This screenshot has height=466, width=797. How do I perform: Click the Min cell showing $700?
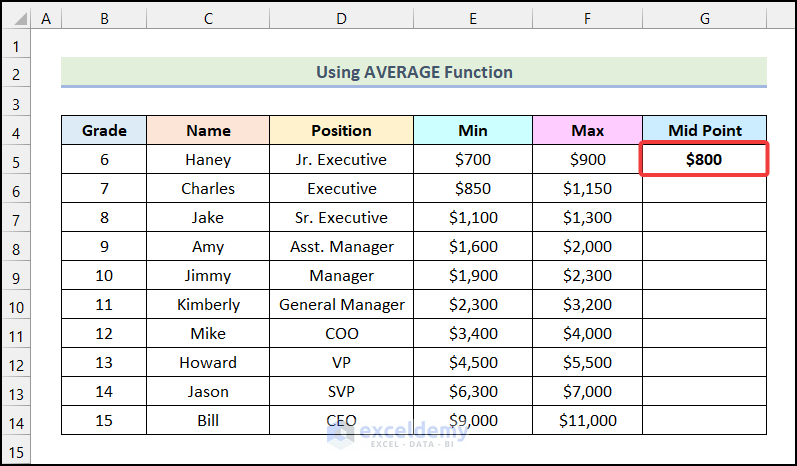pos(473,159)
